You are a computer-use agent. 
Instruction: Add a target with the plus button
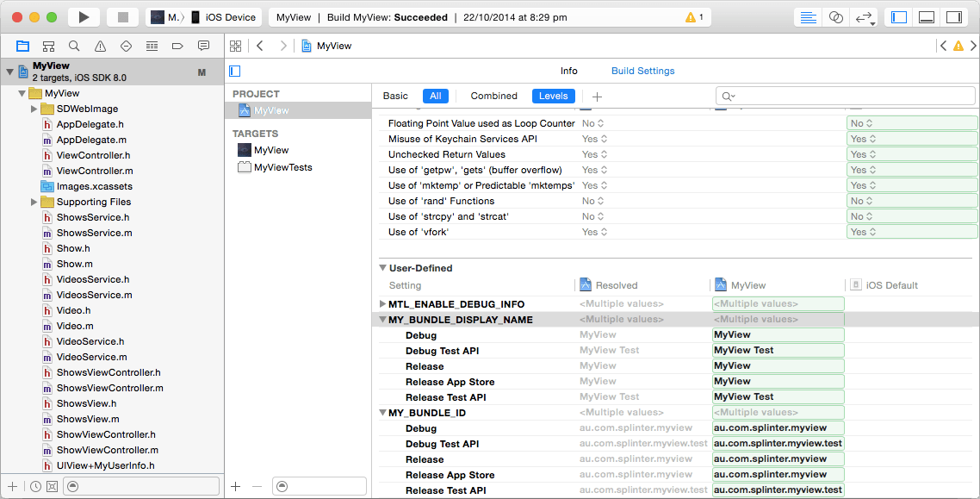click(x=236, y=486)
